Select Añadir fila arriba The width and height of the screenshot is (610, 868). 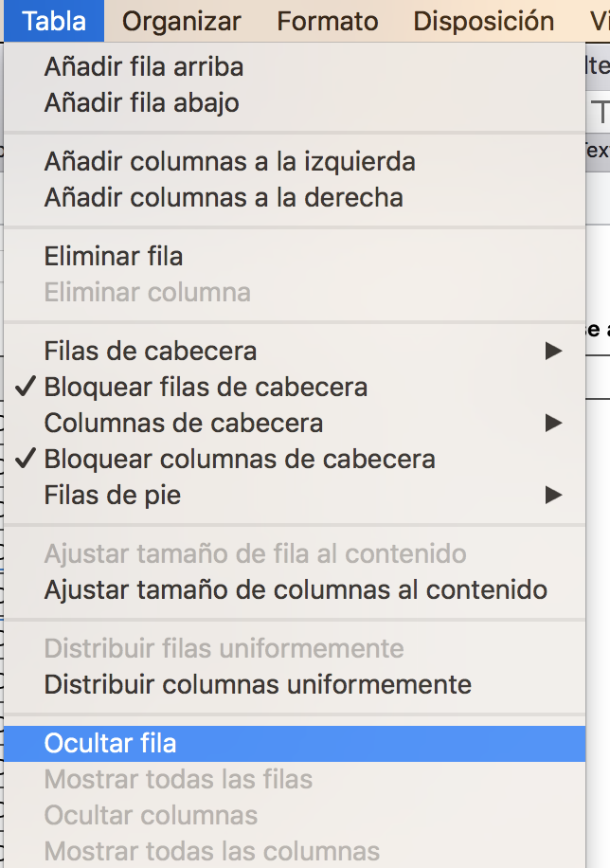click(144, 67)
